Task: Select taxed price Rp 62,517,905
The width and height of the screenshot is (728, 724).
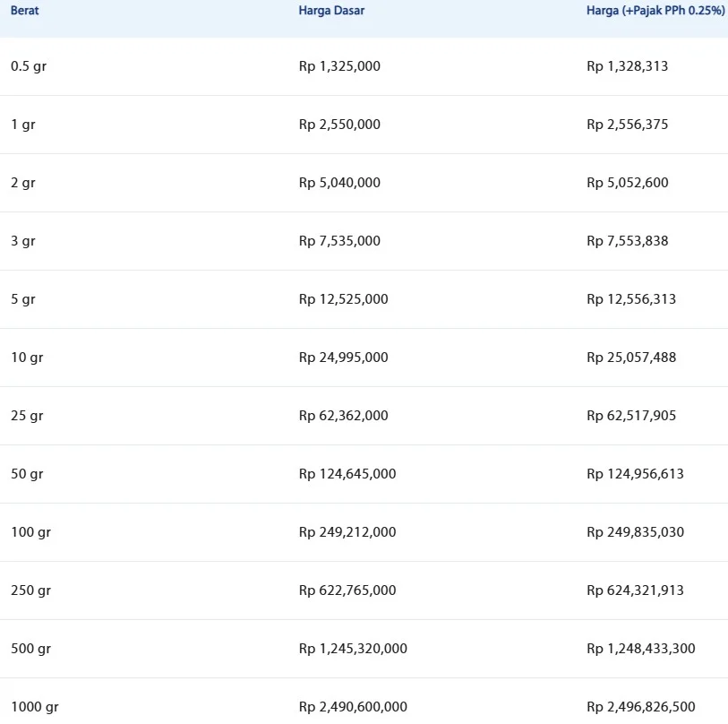Action: click(631, 416)
